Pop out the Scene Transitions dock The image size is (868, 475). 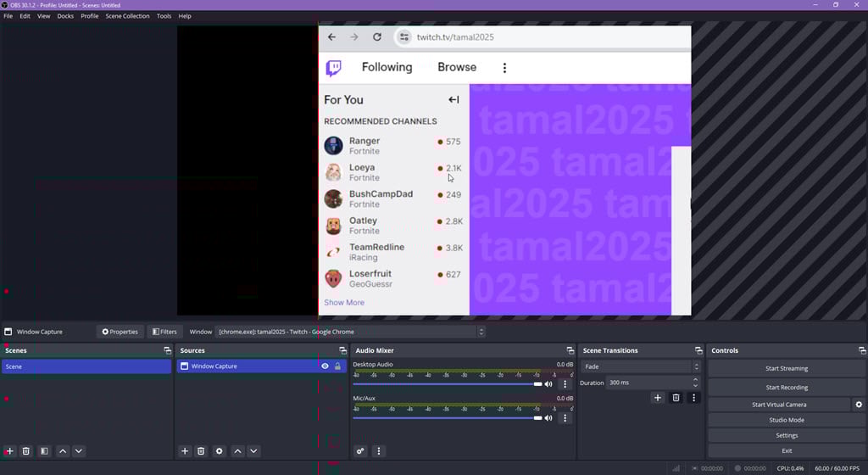pyautogui.click(x=698, y=350)
